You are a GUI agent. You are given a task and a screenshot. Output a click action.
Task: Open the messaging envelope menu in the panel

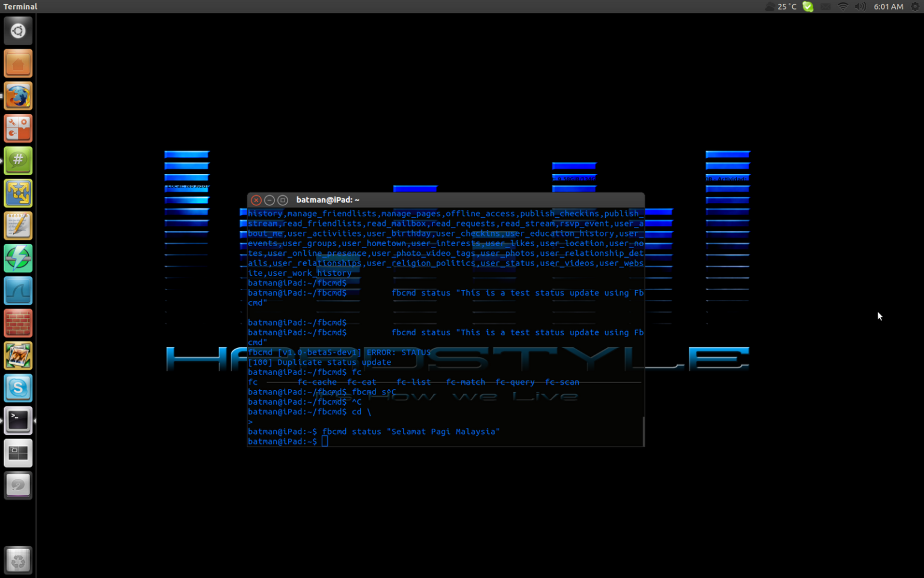pos(825,7)
